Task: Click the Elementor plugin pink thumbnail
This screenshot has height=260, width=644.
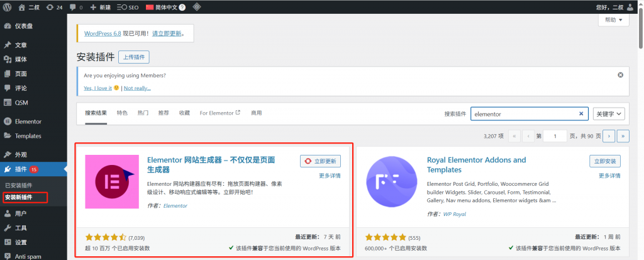Action: [x=112, y=181]
